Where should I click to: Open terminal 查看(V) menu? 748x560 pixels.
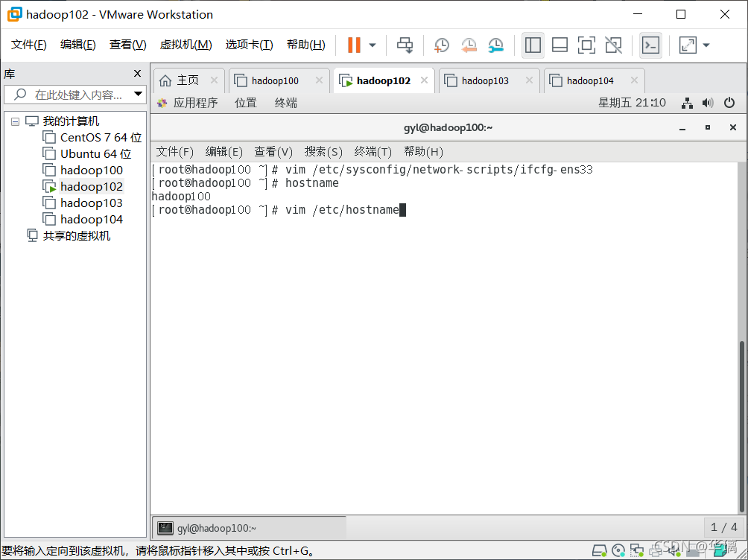273,152
